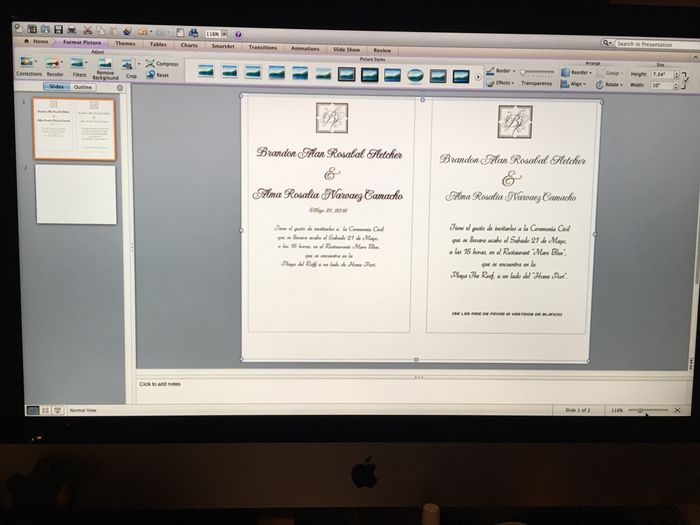This screenshot has height=525, width=700.
Task: Apply the first picture style thumbnail
Action: click(206, 71)
